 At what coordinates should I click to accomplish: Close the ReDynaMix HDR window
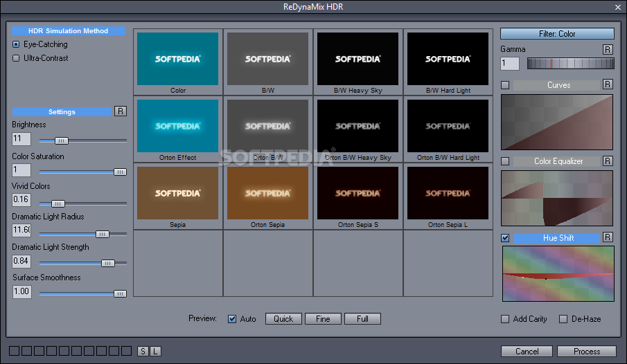tap(618, 7)
